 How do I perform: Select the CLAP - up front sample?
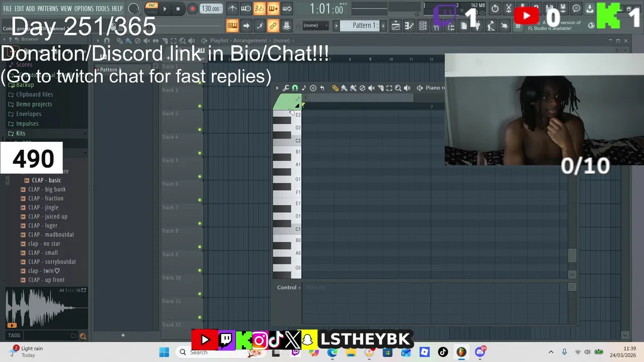[46, 280]
